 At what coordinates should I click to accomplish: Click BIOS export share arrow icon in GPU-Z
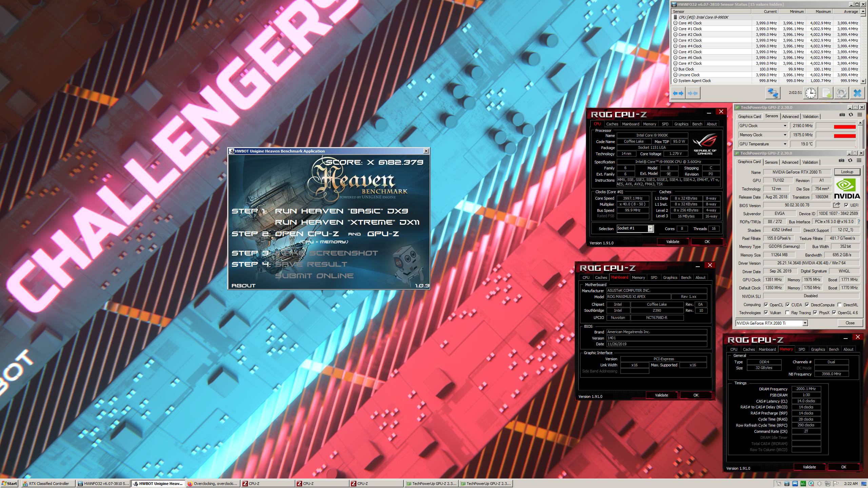(x=836, y=205)
